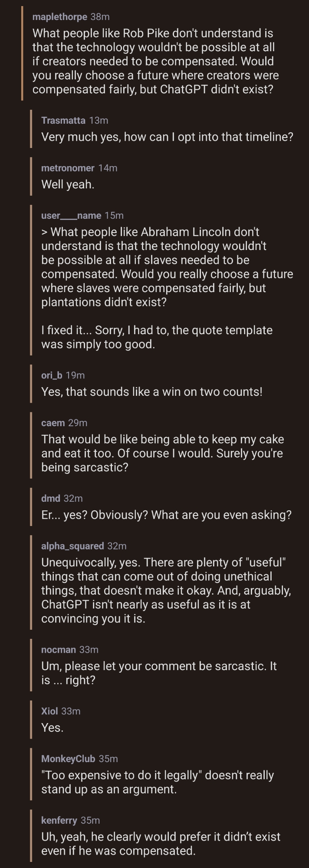Image resolution: width=309 pixels, height=868 pixels.
Task: Open ori_b's user page
Action: click(51, 375)
